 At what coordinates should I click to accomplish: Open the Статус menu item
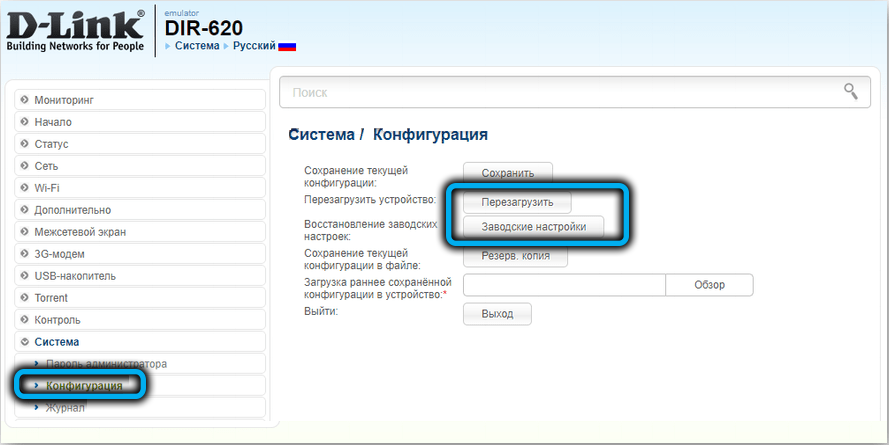51,144
